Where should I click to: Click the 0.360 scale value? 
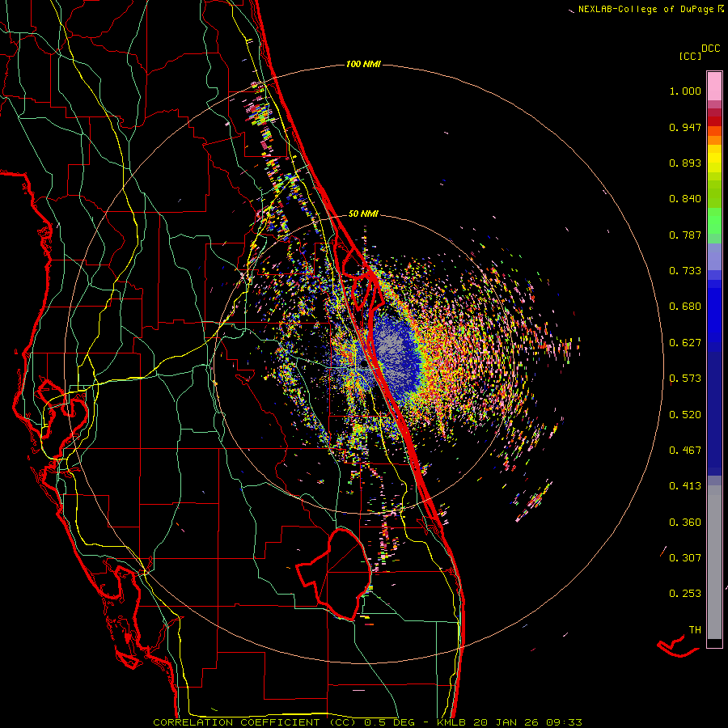(x=685, y=523)
